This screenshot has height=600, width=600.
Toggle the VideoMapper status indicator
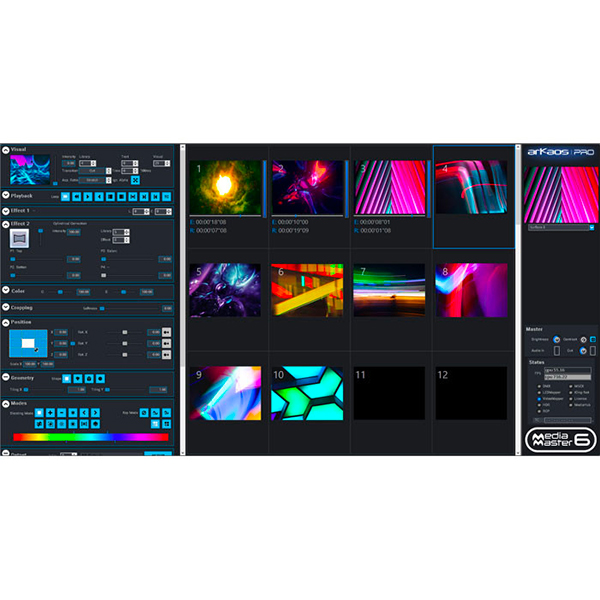pyautogui.click(x=539, y=399)
